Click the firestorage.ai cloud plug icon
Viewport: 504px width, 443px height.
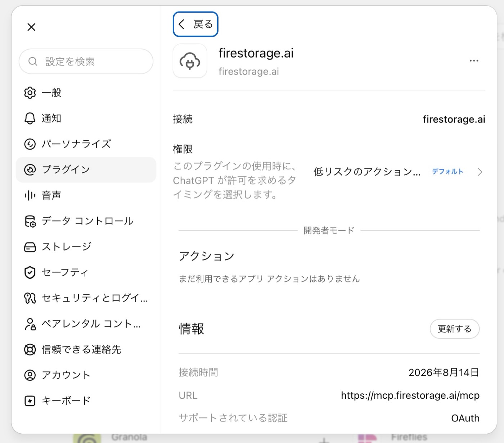(190, 61)
